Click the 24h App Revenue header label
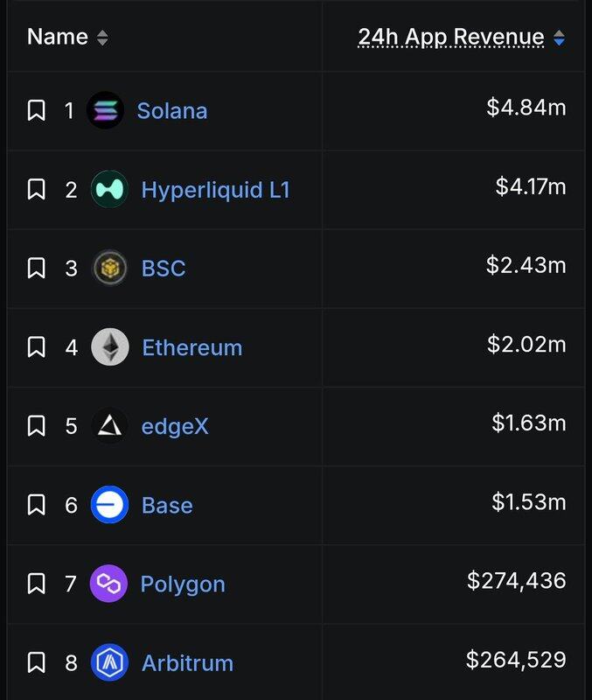This screenshot has height=700, width=592. pyautogui.click(x=451, y=37)
